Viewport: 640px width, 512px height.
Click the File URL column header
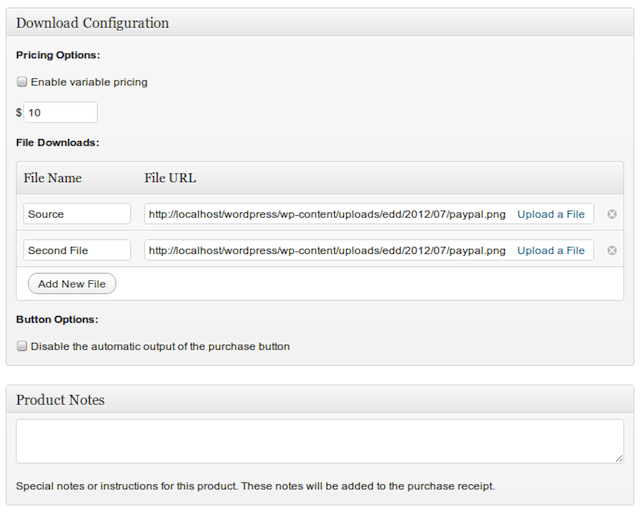click(x=170, y=178)
